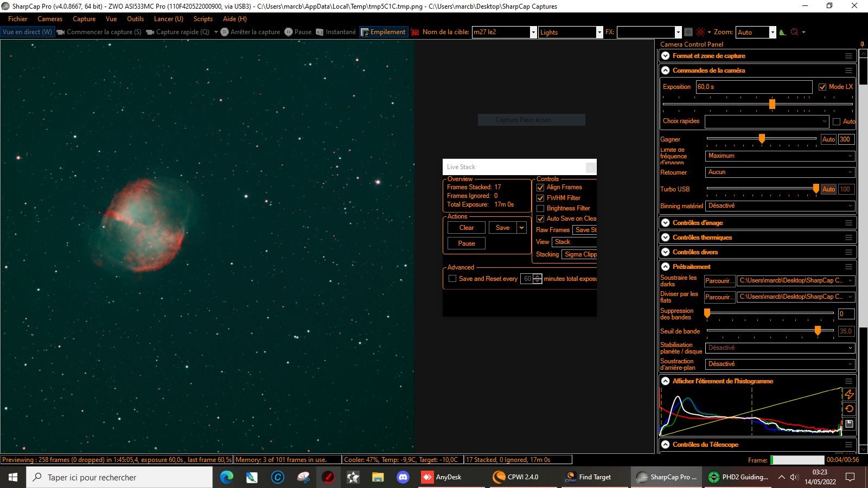868x488 pixels.
Task: Click the histogram auto-stretch lightning bolt icon
Action: tap(849, 394)
